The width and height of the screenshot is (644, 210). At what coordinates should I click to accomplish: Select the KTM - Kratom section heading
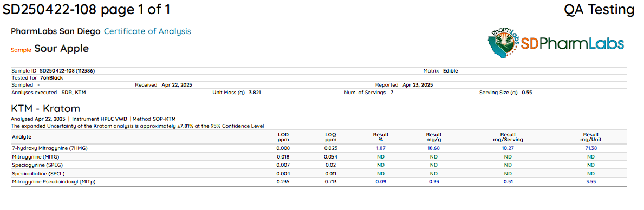(x=45, y=109)
